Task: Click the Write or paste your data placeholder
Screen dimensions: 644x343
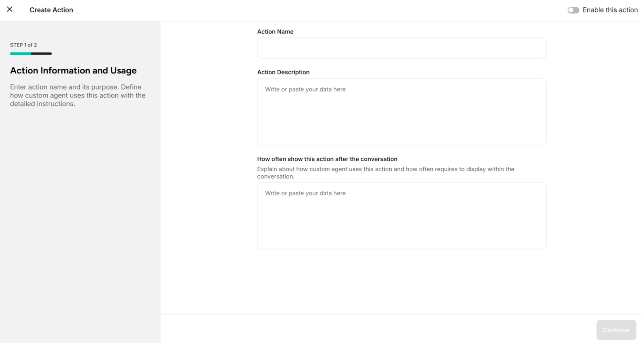Action: (x=305, y=89)
